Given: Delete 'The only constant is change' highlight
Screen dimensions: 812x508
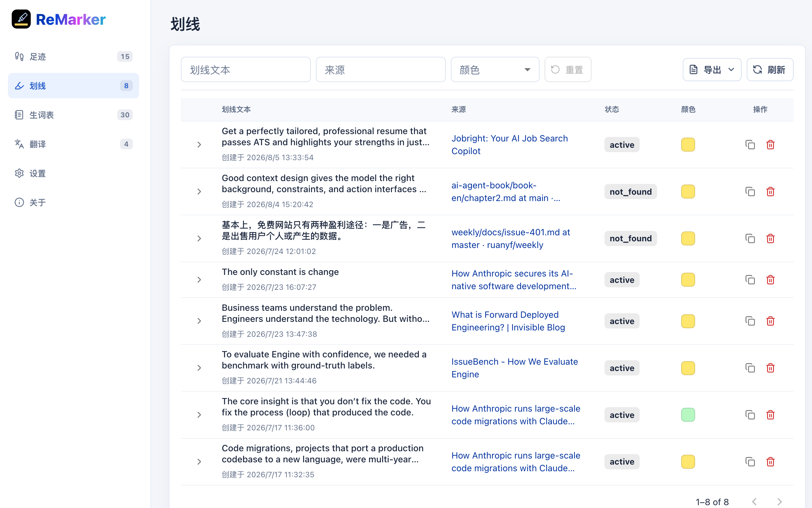Looking at the screenshot, I should (x=770, y=280).
